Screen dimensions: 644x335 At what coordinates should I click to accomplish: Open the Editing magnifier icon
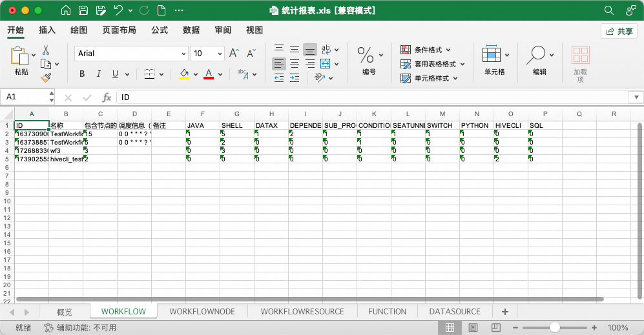click(x=536, y=55)
